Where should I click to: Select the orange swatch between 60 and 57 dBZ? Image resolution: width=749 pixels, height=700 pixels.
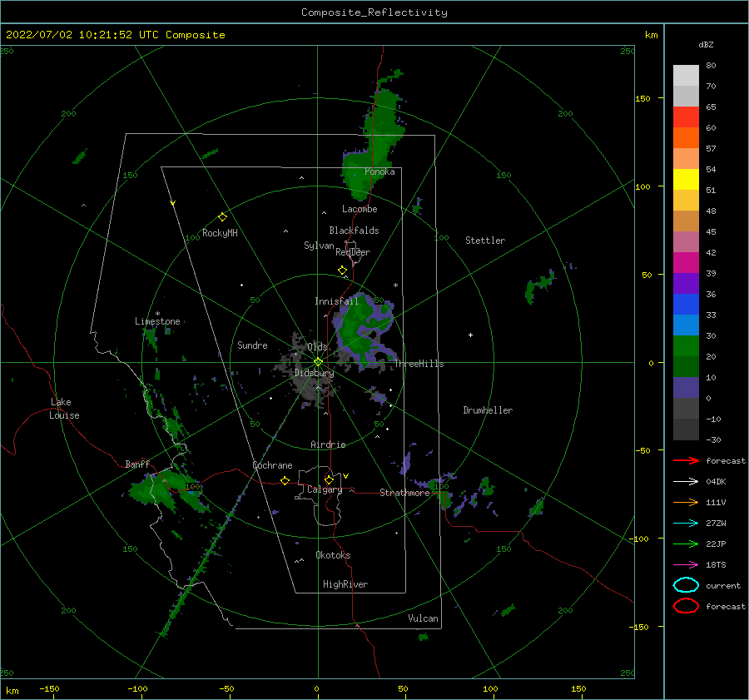[686, 138]
